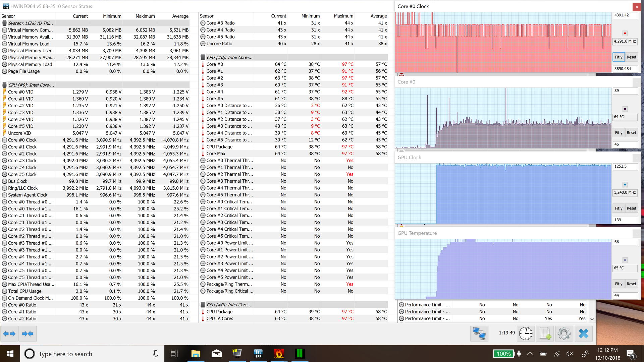Toggle the Core #0 Clock graph color square
This screenshot has height=362, width=644.
tap(625, 34)
